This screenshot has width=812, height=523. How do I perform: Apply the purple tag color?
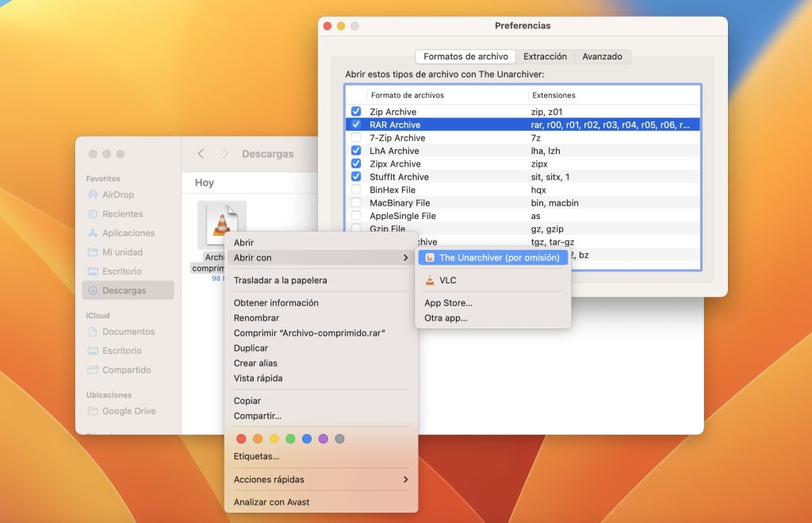323,439
